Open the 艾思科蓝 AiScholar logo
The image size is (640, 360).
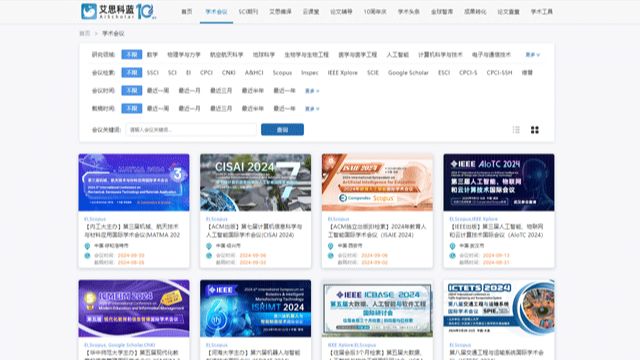tap(118, 11)
